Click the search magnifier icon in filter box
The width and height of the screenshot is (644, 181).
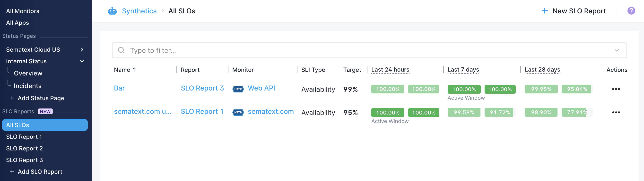(121, 50)
